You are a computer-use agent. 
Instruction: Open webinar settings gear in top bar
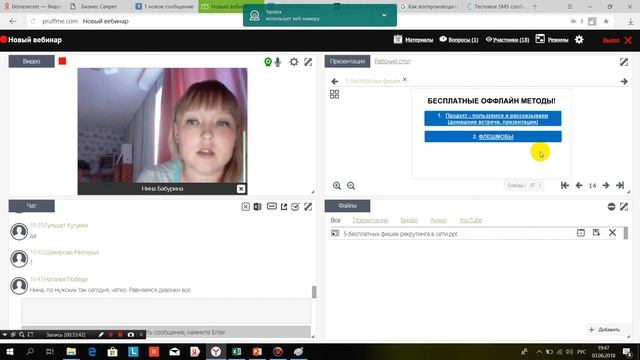tap(579, 40)
